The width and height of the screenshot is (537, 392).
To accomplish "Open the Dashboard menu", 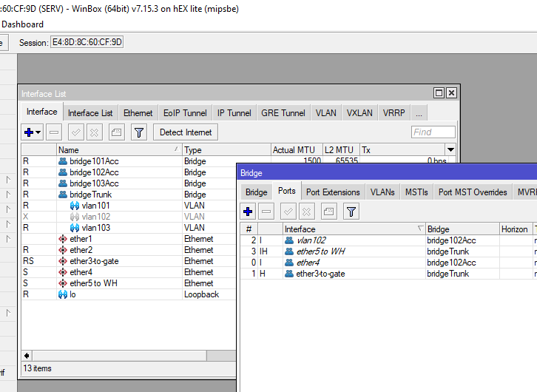I will [23, 24].
